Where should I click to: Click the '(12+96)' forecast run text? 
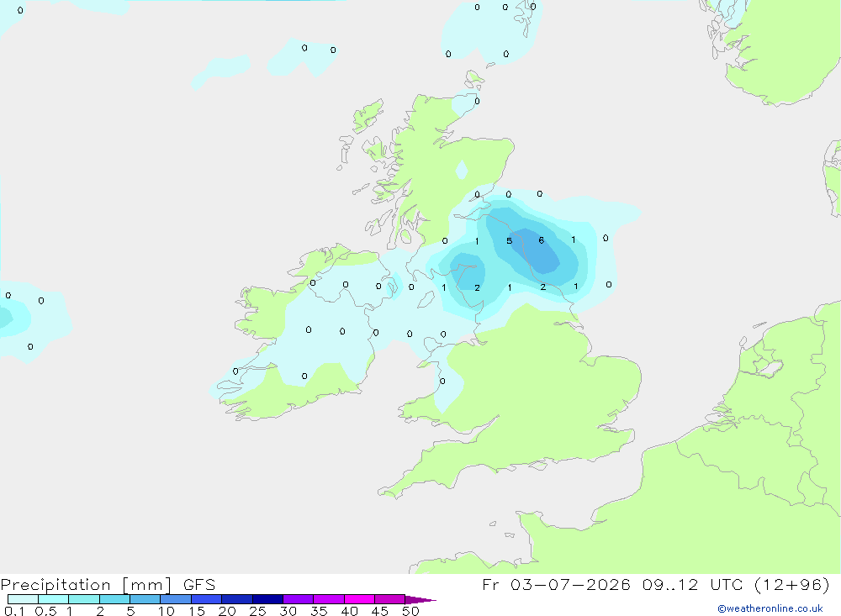pyautogui.click(x=792, y=584)
